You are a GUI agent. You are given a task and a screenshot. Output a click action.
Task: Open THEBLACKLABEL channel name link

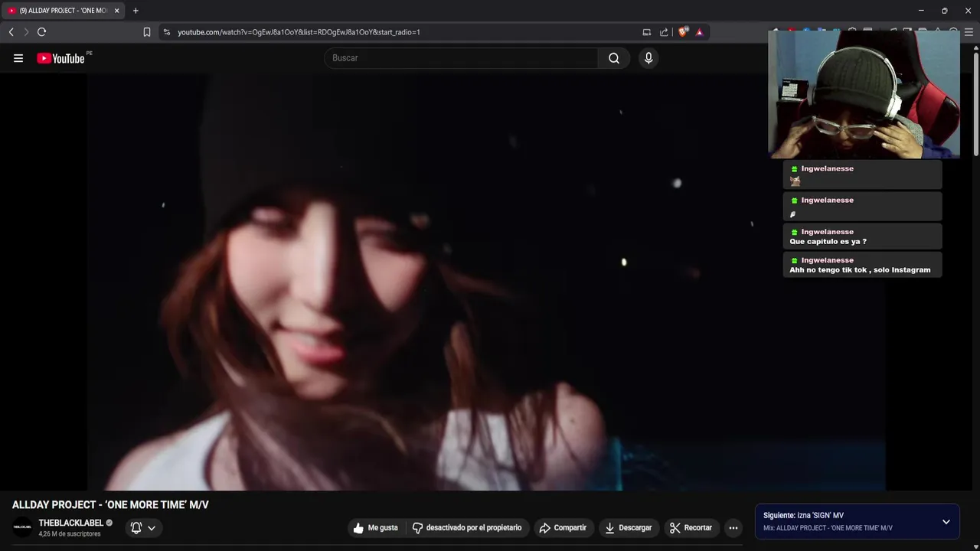70,523
